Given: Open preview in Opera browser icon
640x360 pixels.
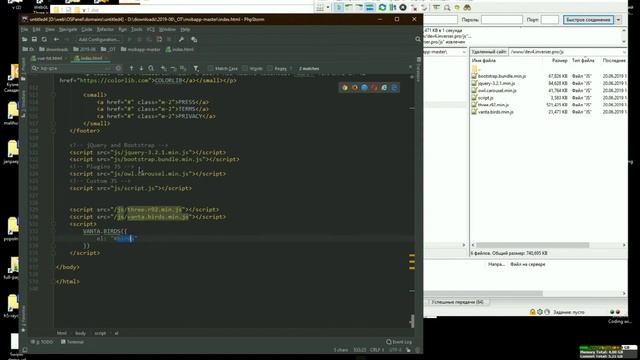Looking at the screenshot, I should click(x=374, y=88).
